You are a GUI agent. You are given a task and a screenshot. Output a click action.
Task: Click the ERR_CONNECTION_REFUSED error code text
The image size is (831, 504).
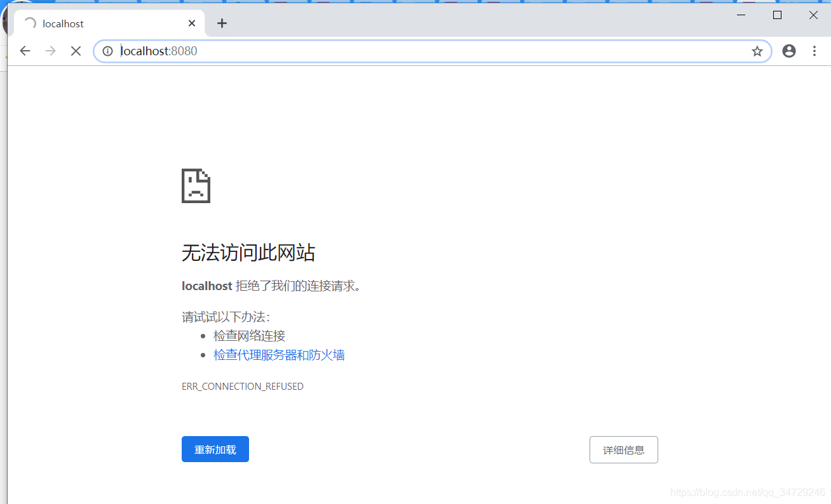(x=243, y=386)
